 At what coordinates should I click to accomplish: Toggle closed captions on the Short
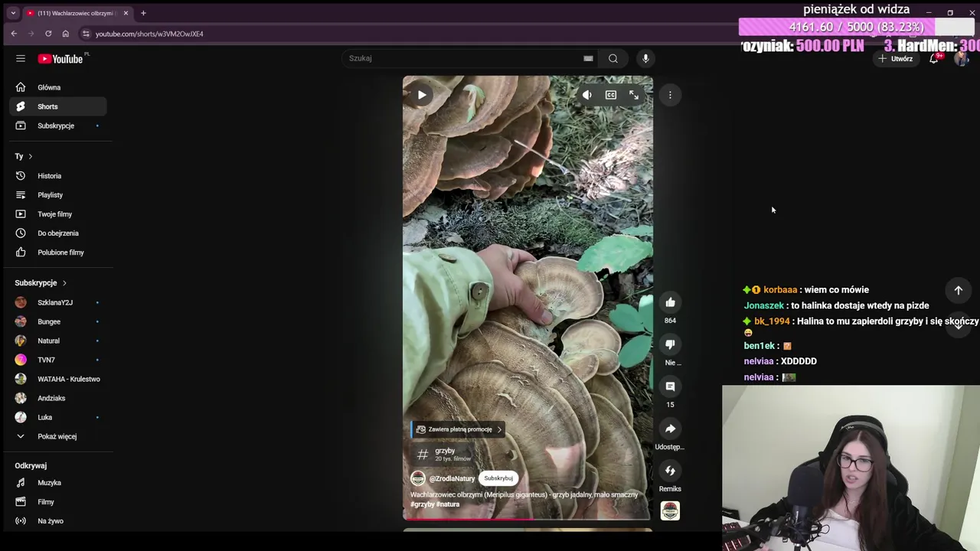pos(610,95)
